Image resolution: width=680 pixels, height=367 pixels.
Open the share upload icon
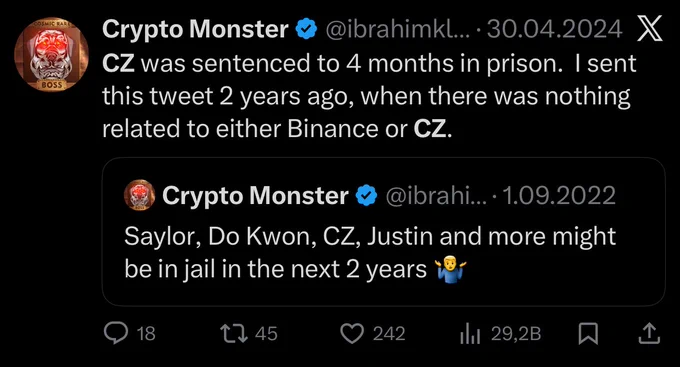tap(649, 334)
